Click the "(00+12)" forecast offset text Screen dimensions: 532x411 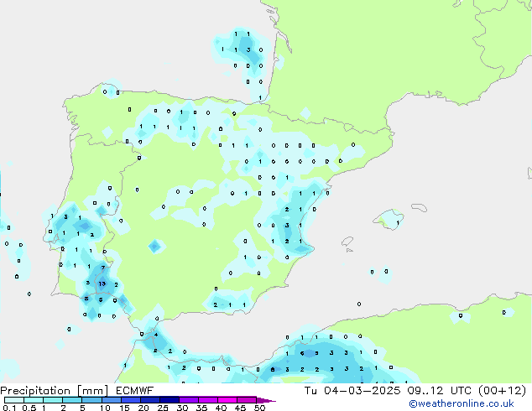[502, 391]
